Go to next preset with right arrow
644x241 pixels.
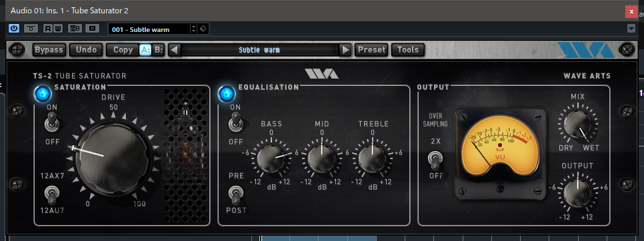pos(346,50)
